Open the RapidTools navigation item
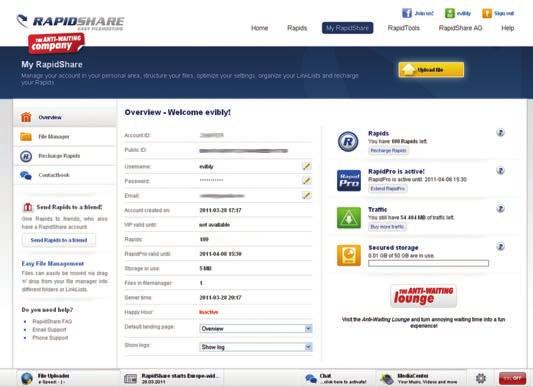This screenshot has height=387, width=533. tap(403, 28)
